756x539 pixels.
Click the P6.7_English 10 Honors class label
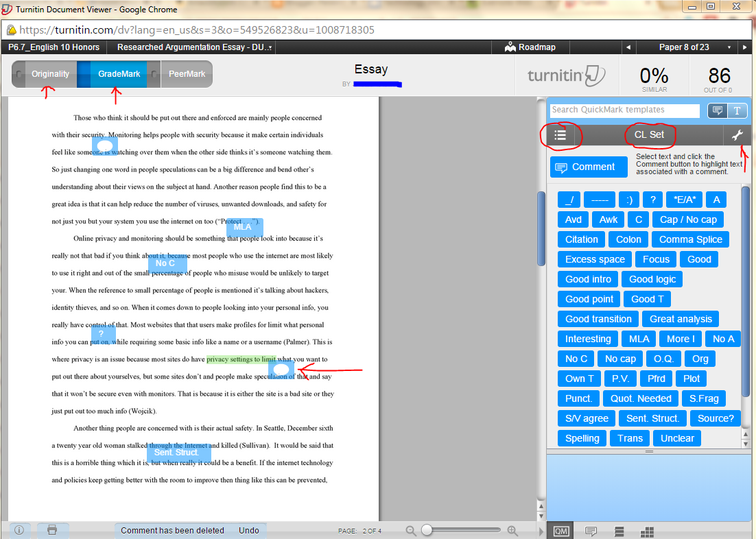pos(54,47)
